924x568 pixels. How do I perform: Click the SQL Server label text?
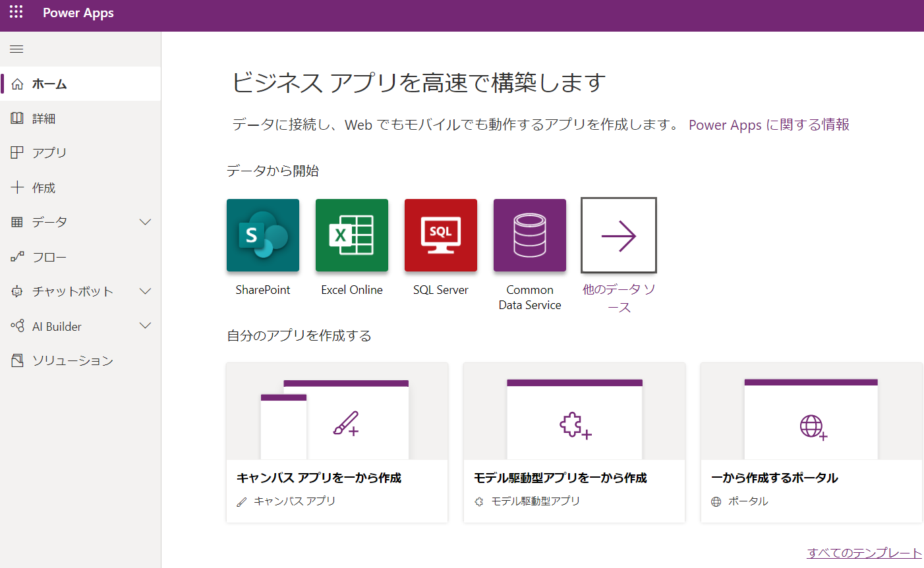coord(441,290)
